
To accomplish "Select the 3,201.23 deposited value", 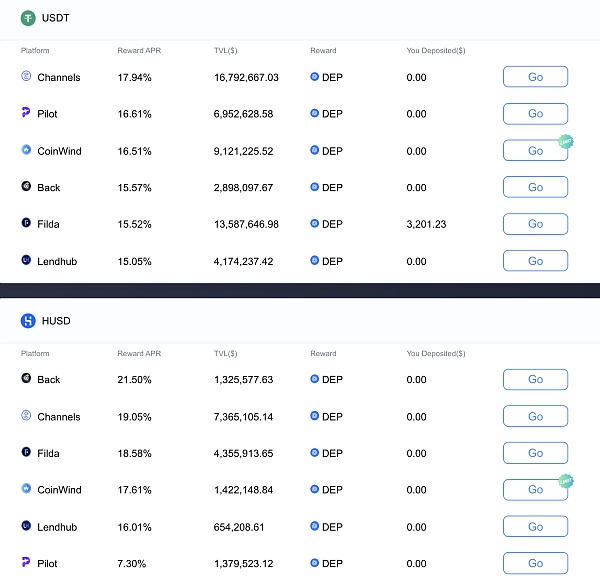I will 426,224.
